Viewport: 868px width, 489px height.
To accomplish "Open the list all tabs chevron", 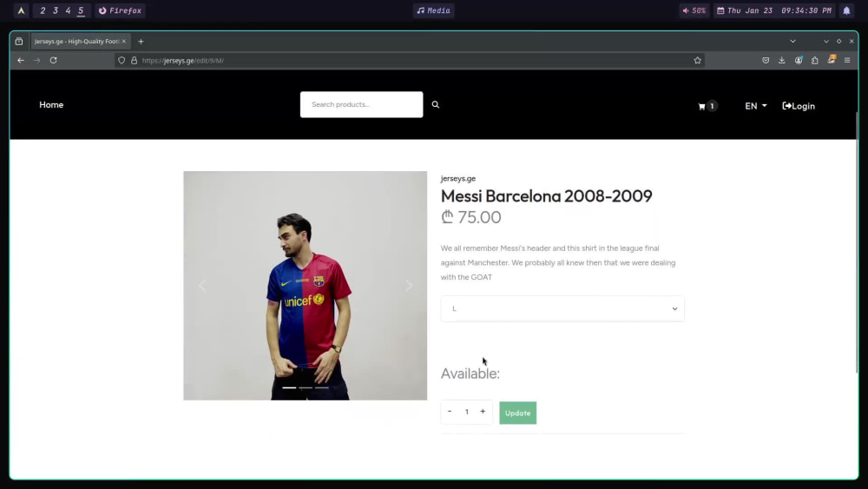I will pos(792,42).
